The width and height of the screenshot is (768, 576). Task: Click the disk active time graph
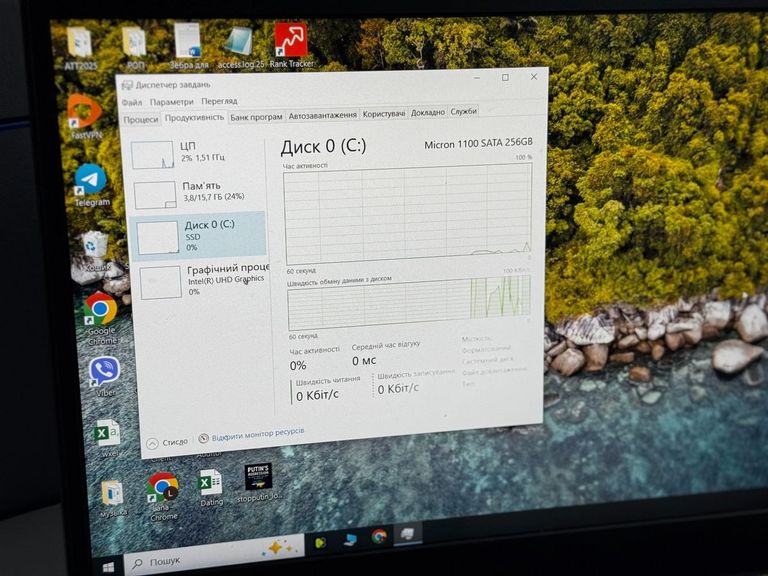(408, 214)
